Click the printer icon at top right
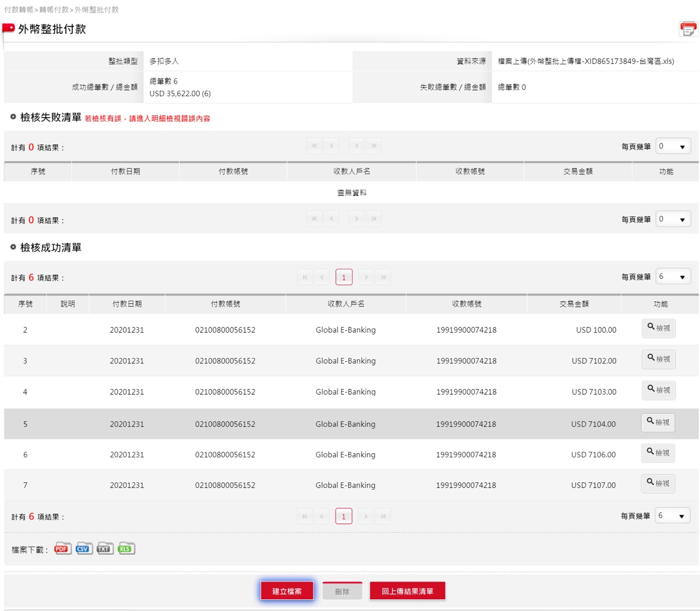The height and width of the screenshot is (611, 700). pyautogui.click(x=688, y=29)
